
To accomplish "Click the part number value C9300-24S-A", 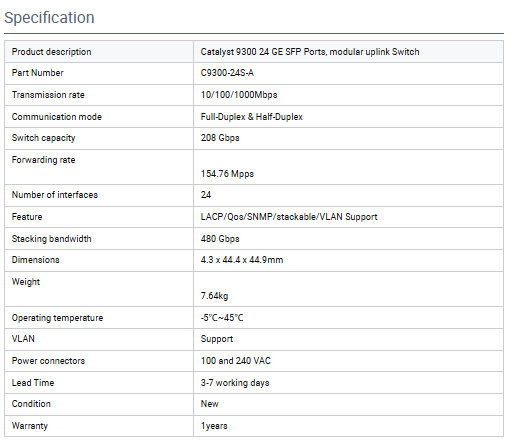I will click(227, 73).
